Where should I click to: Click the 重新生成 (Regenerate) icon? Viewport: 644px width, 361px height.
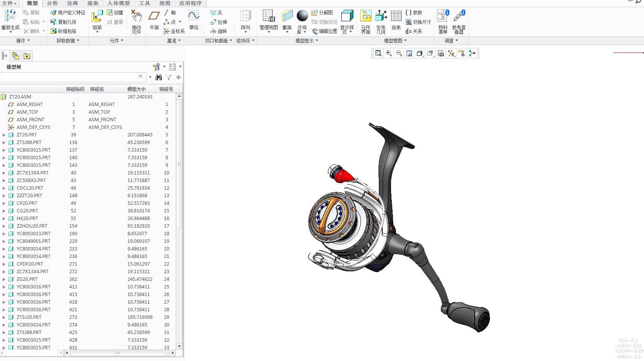coord(10,17)
